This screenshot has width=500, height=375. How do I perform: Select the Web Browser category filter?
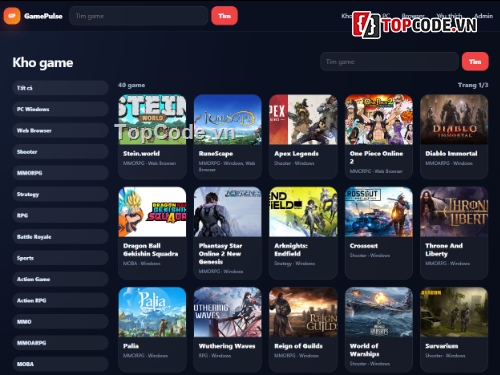point(60,130)
